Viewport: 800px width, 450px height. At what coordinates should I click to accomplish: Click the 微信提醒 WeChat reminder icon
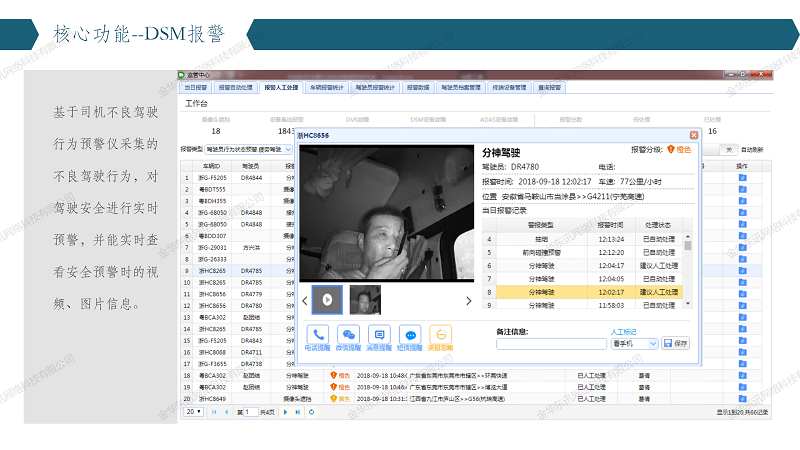[x=349, y=336]
